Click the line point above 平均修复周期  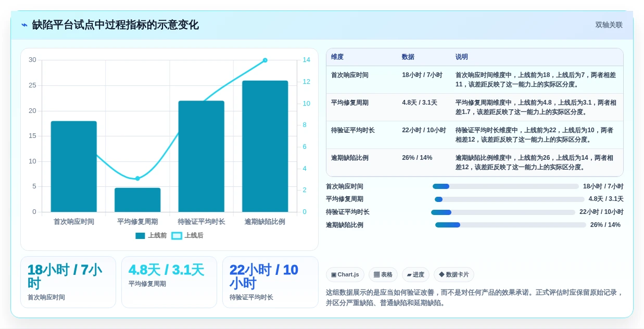point(137,179)
